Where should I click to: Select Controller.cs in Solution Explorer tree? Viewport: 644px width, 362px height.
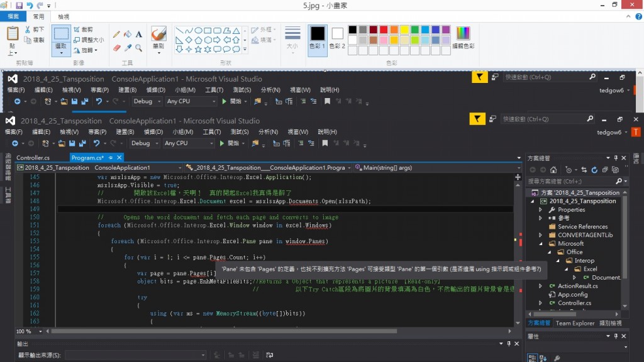click(x=574, y=304)
